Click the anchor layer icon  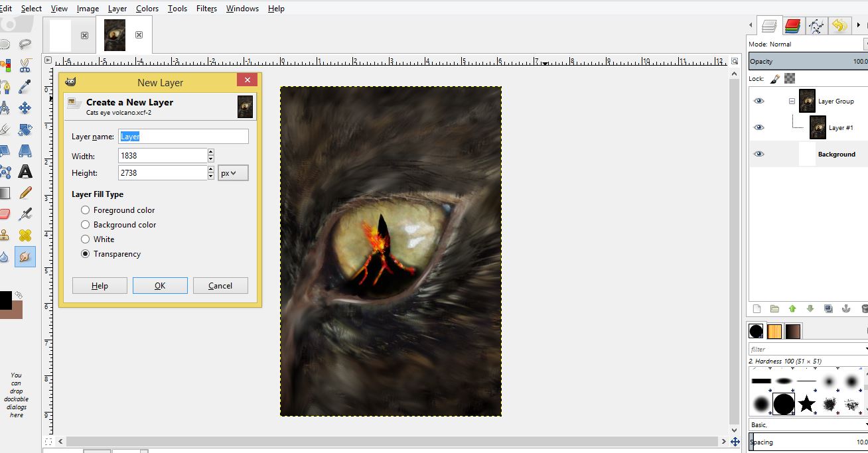coord(846,308)
